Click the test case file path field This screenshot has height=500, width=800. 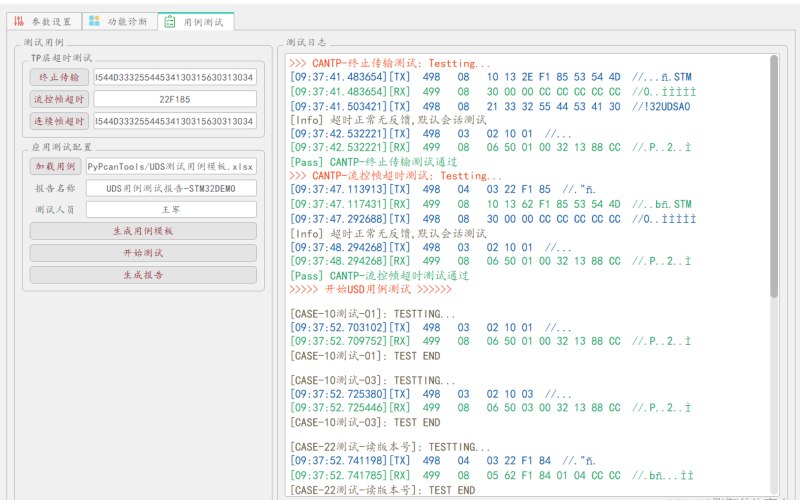click(171, 166)
